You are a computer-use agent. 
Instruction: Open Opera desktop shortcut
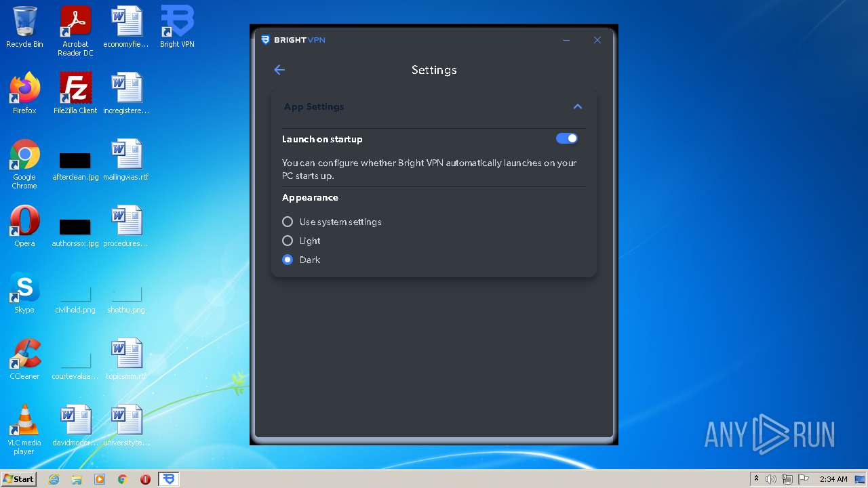point(24,226)
